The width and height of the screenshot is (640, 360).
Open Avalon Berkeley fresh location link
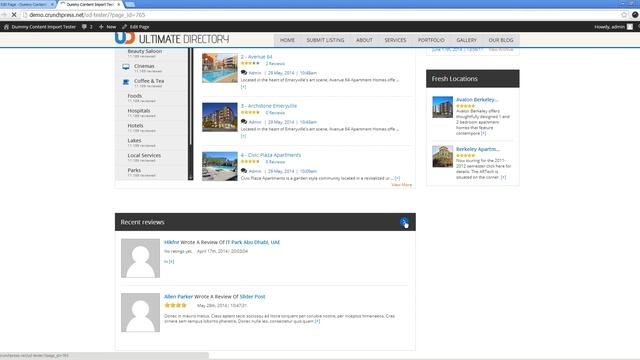coord(477,100)
